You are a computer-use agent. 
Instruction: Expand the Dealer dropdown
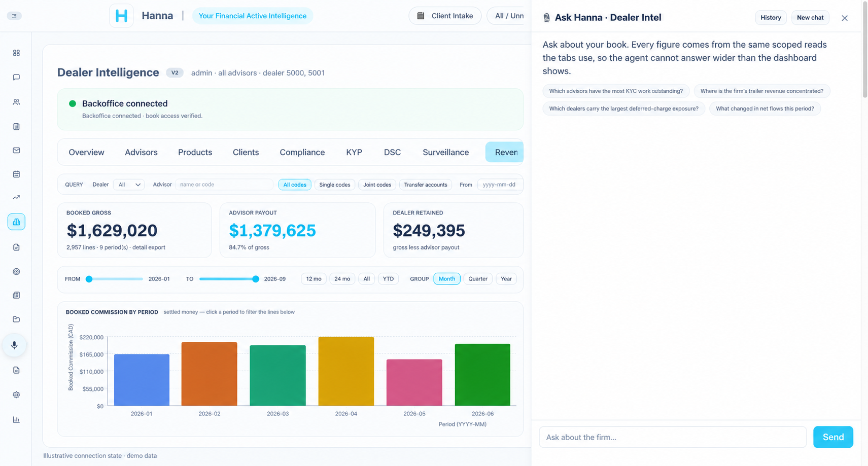[129, 185]
